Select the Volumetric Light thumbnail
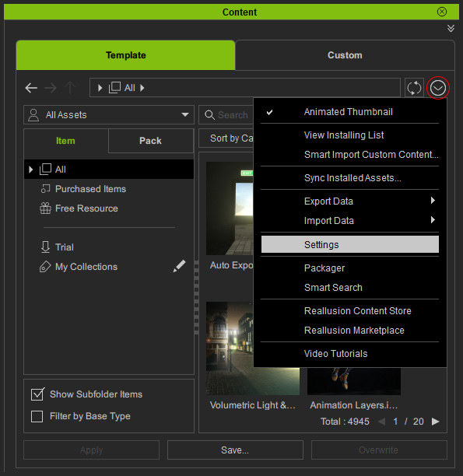 coord(253,348)
